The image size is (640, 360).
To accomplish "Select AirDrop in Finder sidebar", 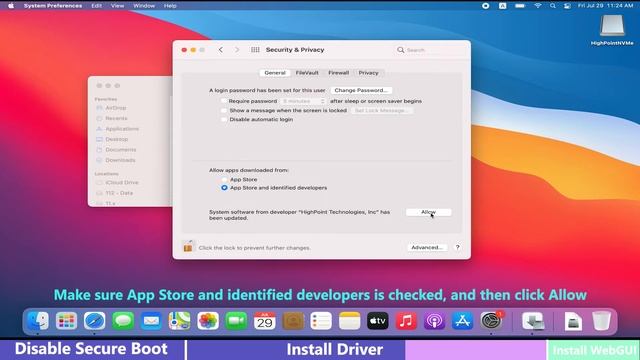I will coord(116,108).
